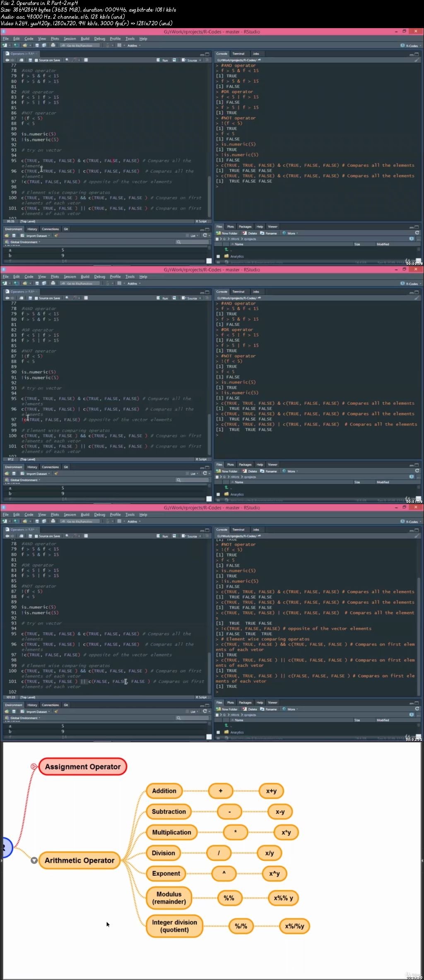This screenshot has height=980, width=424.
Task: Check the select-all files box in top frame
Action: [x=217, y=239]
